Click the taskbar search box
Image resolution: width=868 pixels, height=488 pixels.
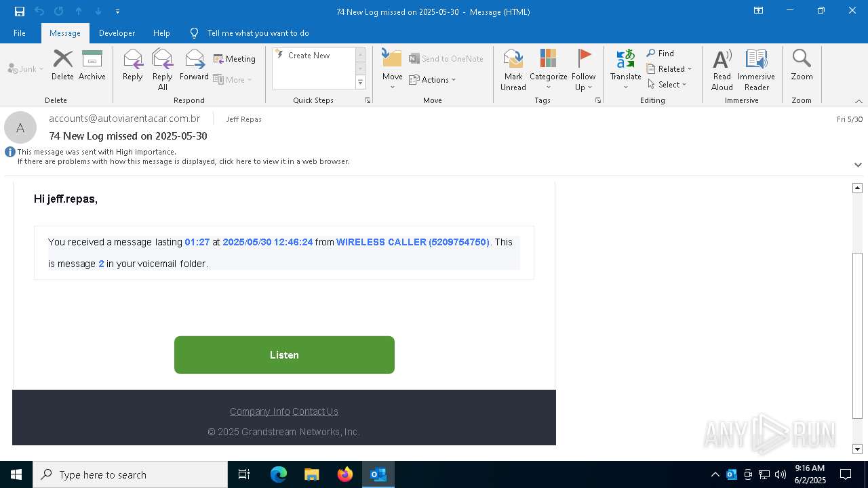[130, 474]
